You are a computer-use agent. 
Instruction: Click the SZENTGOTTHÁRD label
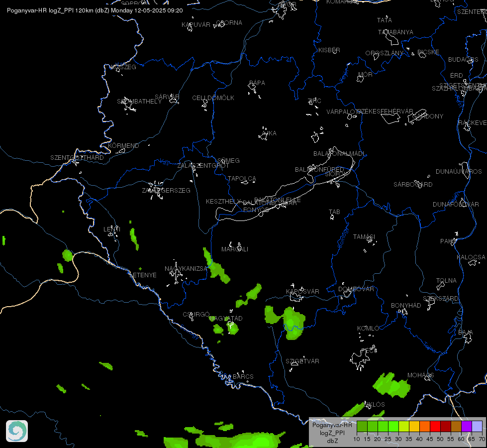[77, 158]
